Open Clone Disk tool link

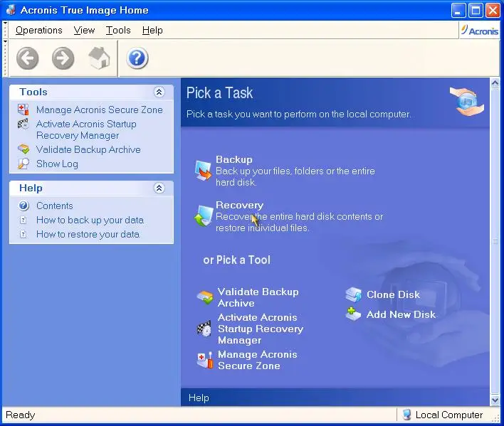click(393, 294)
